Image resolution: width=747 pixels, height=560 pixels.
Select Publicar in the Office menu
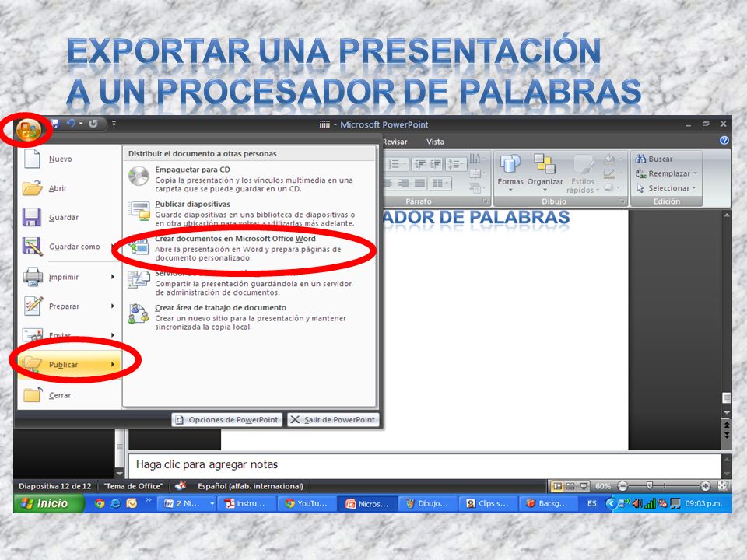tap(69, 364)
